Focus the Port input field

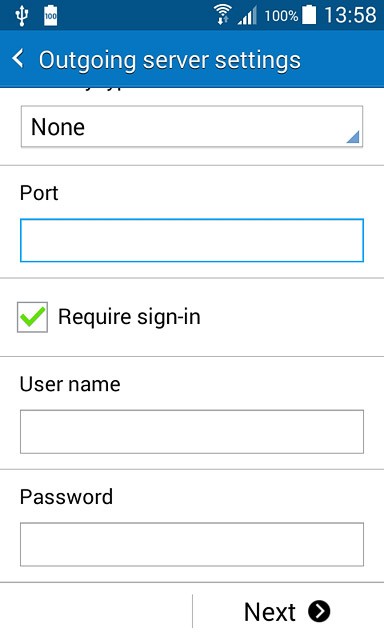pos(192,240)
